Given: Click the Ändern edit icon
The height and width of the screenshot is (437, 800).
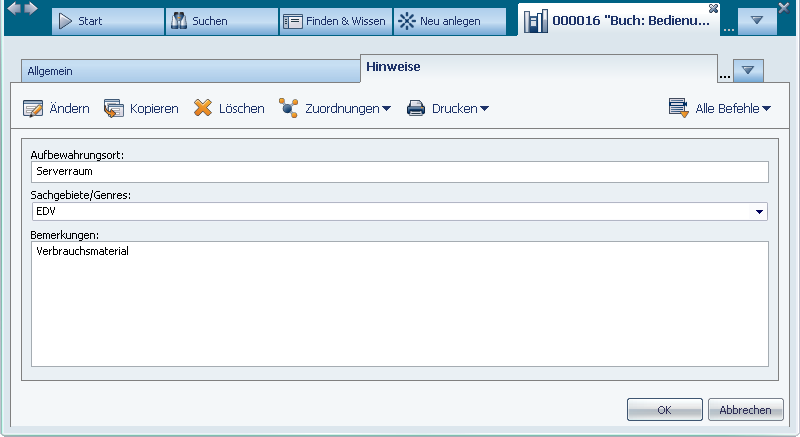Looking at the screenshot, I should (33, 108).
